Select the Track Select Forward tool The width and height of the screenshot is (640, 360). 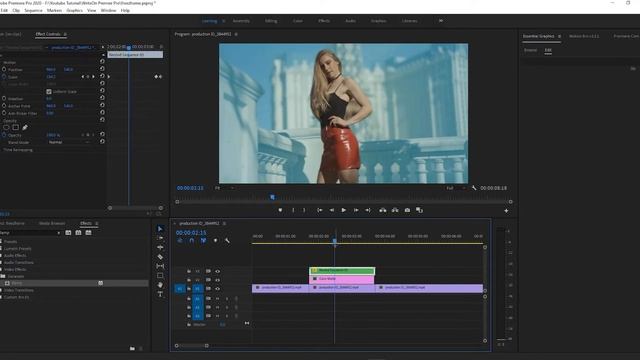(160, 238)
